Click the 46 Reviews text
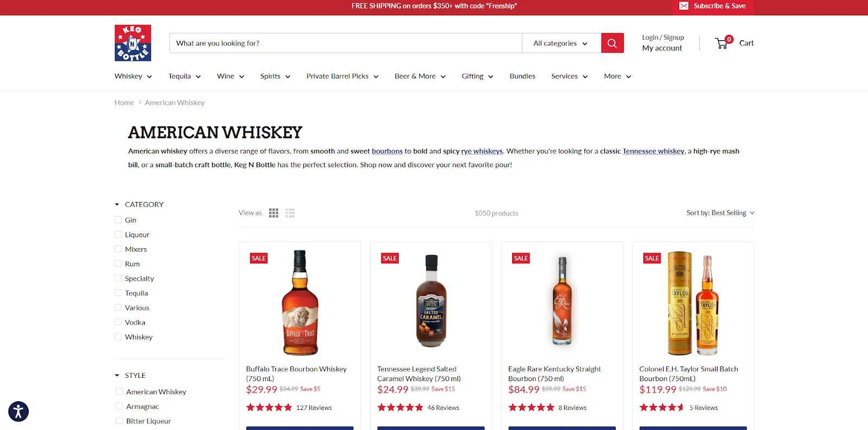The width and height of the screenshot is (868, 430). tap(443, 408)
